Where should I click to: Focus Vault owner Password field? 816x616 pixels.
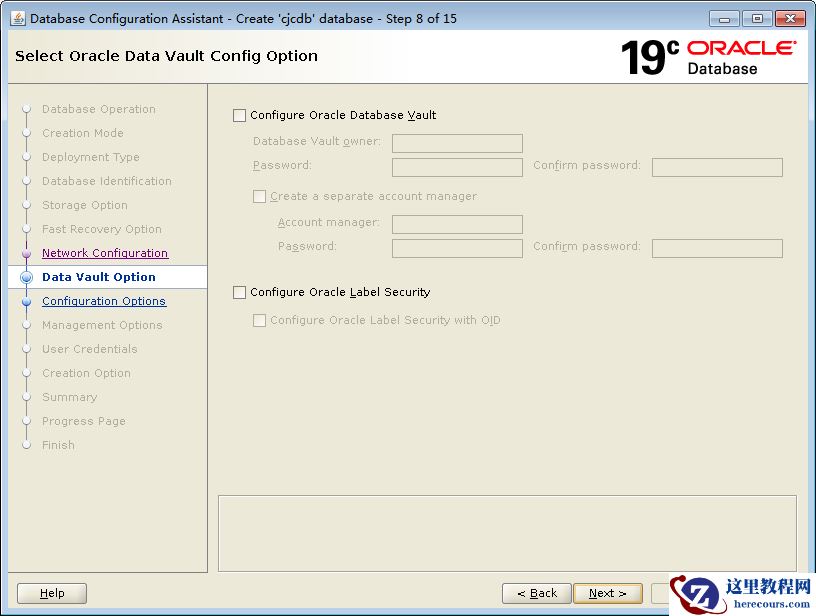[x=457, y=167]
